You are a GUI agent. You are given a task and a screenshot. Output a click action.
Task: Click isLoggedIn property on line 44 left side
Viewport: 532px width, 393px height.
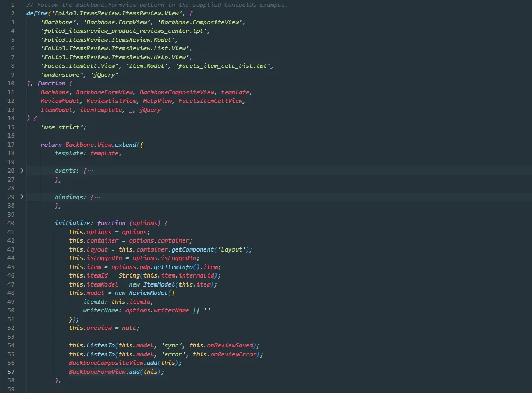(104, 258)
